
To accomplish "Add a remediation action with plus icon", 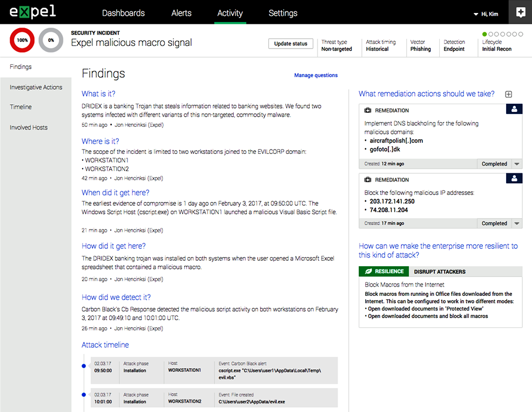I will tap(508, 94).
